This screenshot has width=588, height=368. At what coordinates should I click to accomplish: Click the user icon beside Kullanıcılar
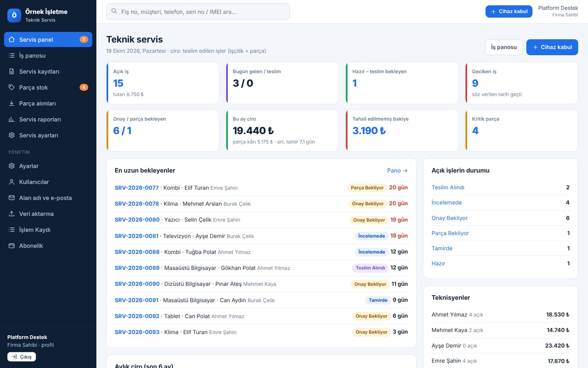tap(11, 182)
